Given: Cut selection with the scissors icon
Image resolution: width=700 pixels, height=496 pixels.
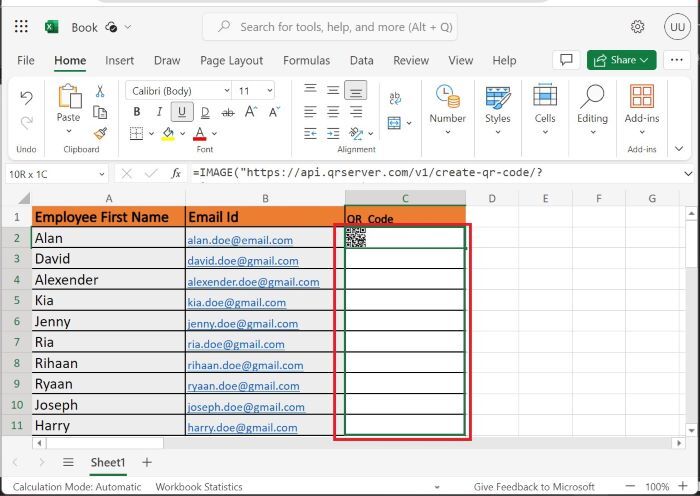Looking at the screenshot, I should [100, 92].
